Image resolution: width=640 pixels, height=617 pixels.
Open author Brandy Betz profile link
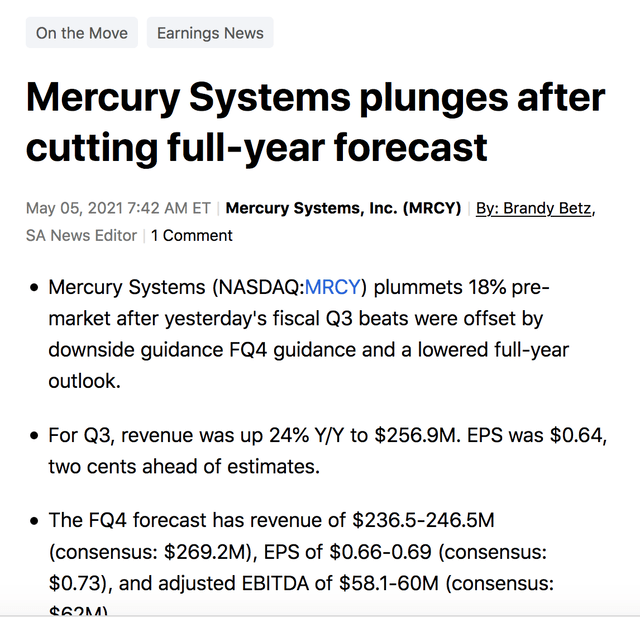(536, 208)
